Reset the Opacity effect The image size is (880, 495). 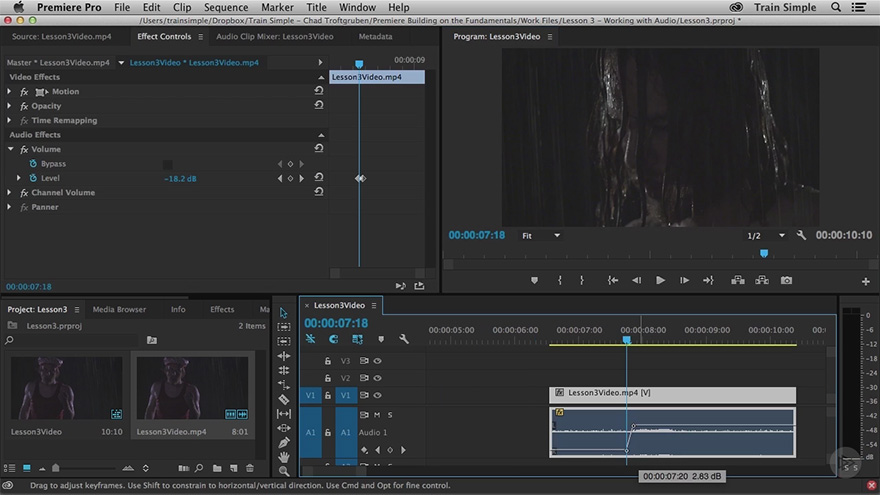(319, 105)
